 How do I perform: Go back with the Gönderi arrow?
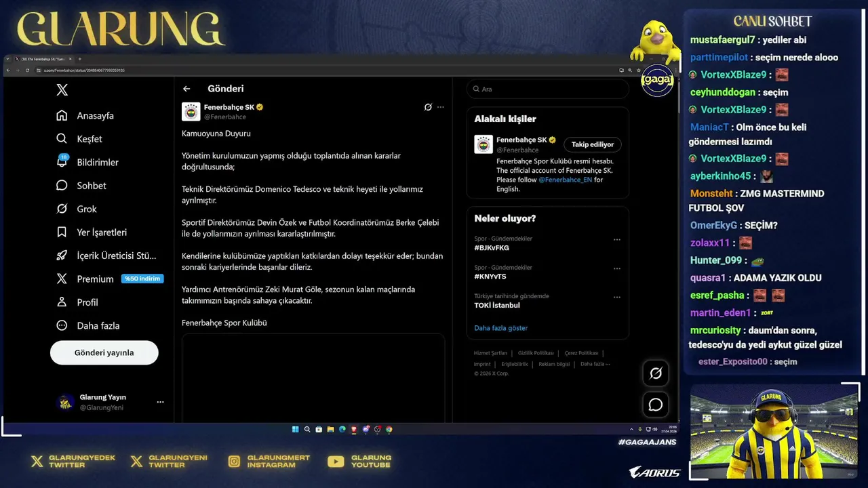pyautogui.click(x=186, y=89)
